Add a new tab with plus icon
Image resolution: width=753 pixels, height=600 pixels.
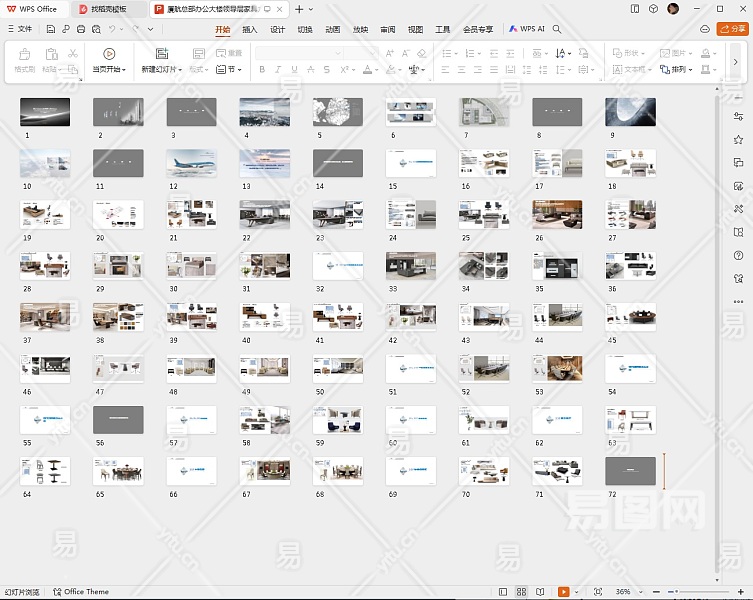[298, 9]
